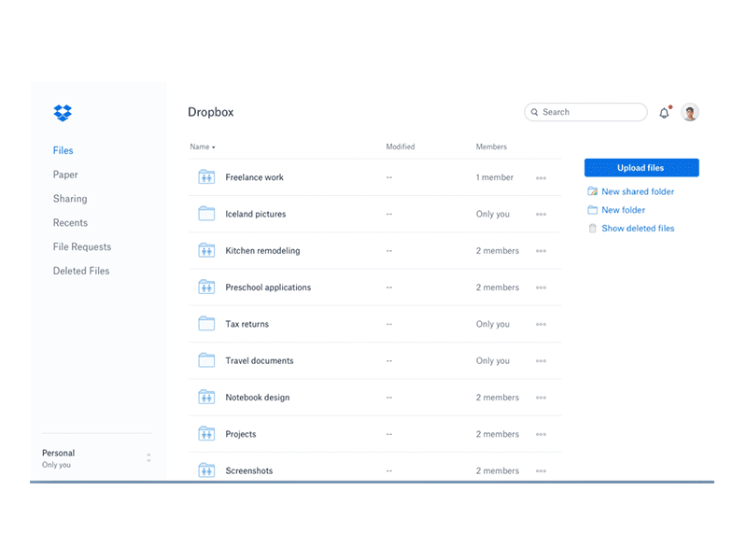Click '2 members' in the Notebook design row
747x560 pixels.
(498, 398)
